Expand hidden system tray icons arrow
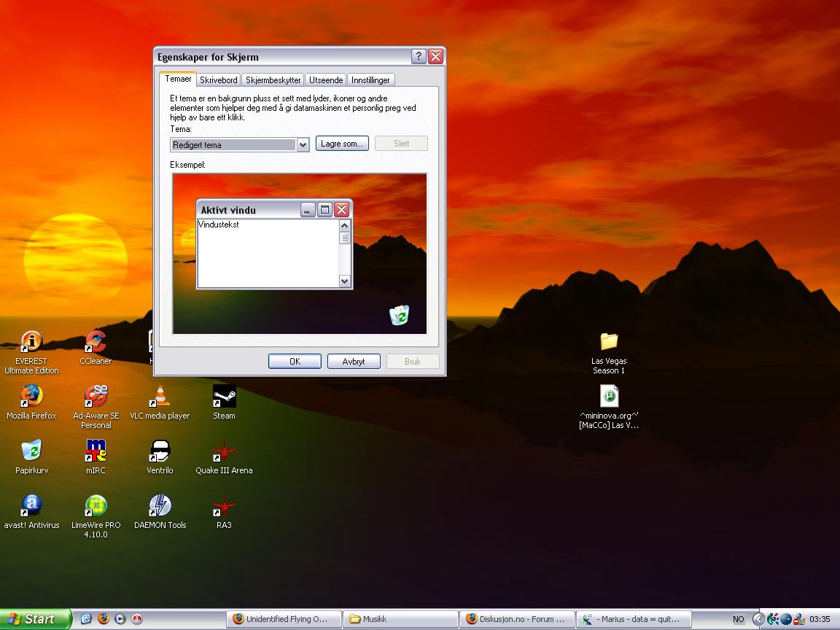Viewport: 840px width, 630px height. (758, 619)
